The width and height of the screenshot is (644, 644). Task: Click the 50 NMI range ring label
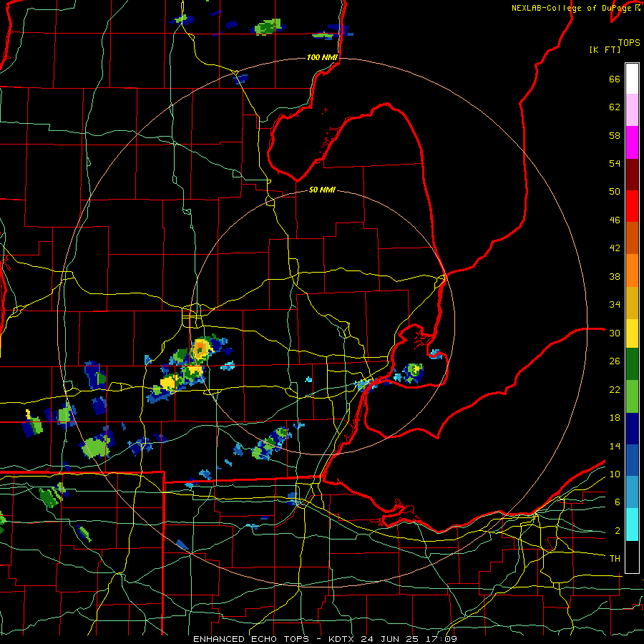pos(322,190)
